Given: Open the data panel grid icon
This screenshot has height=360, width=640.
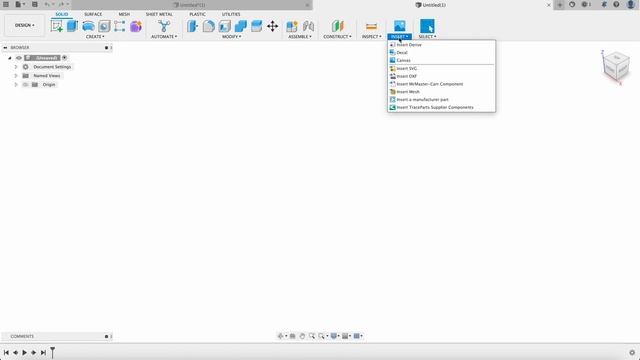Looking at the screenshot, I should click(6, 4).
